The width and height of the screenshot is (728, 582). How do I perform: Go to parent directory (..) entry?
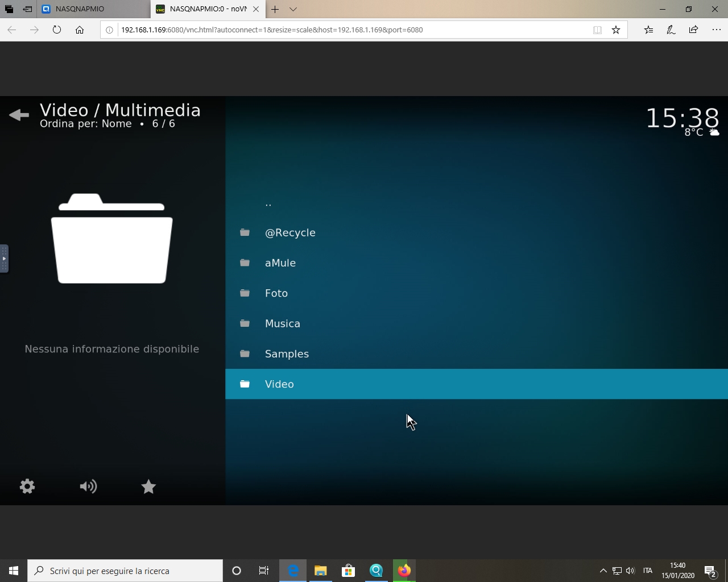(x=268, y=203)
